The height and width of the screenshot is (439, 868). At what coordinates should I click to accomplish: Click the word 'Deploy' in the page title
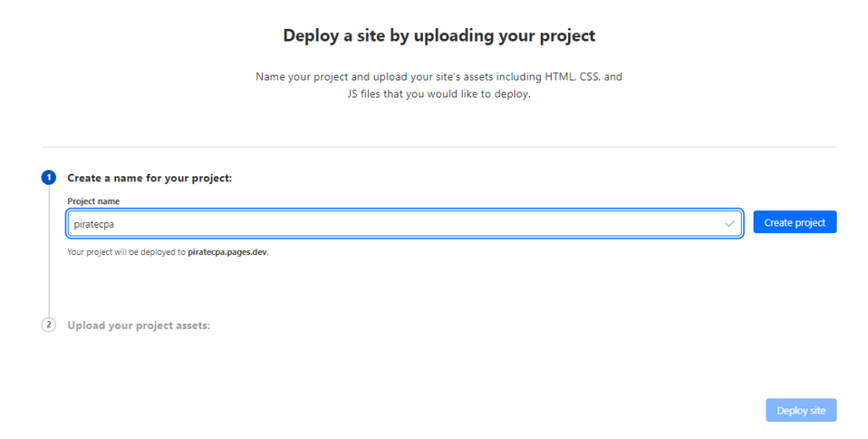pyautogui.click(x=311, y=36)
